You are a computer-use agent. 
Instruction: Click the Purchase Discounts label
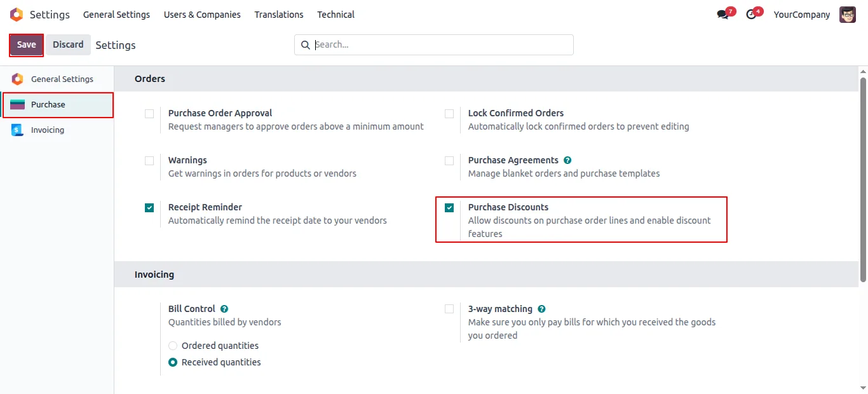[x=508, y=207]
